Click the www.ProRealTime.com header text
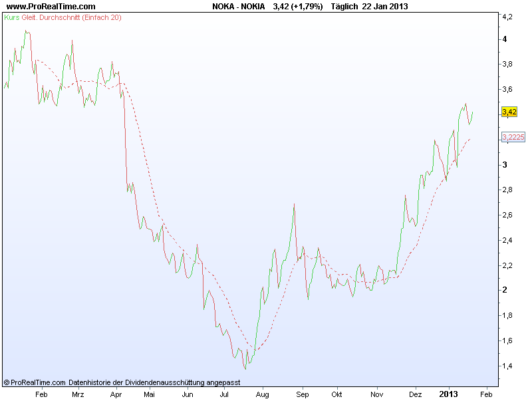This screenshot has height=399, width=532. pyautogui.click(x=51, y=6)
